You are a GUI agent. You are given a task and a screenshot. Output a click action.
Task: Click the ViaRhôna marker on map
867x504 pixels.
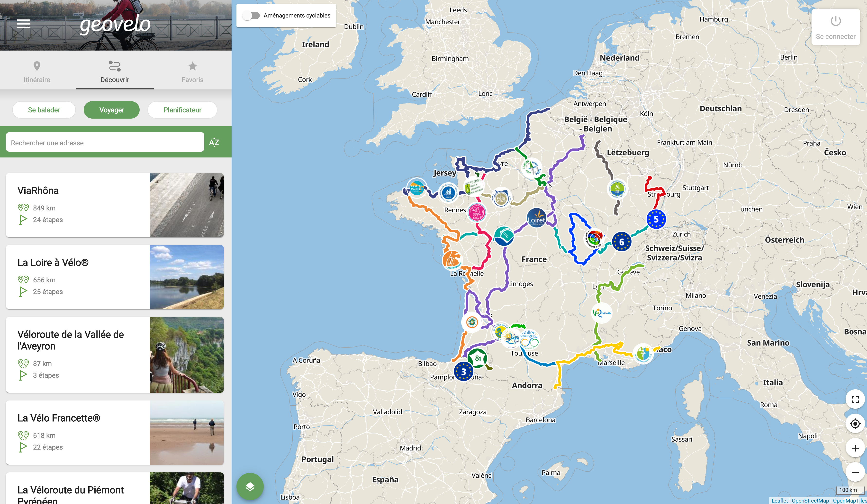coord(601,313)
